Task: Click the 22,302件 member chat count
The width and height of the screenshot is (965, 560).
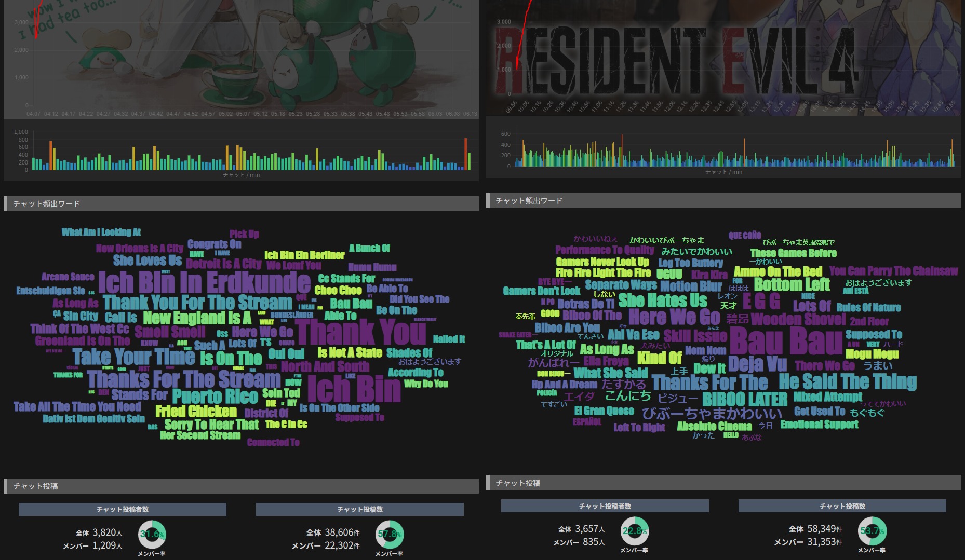Action: click(x=342, y=545)
